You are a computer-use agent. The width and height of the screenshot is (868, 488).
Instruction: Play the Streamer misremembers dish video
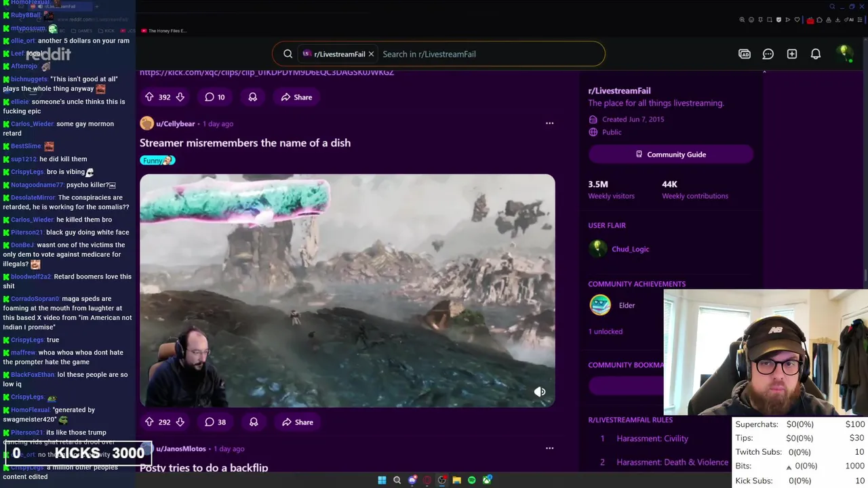coord(347,291)
